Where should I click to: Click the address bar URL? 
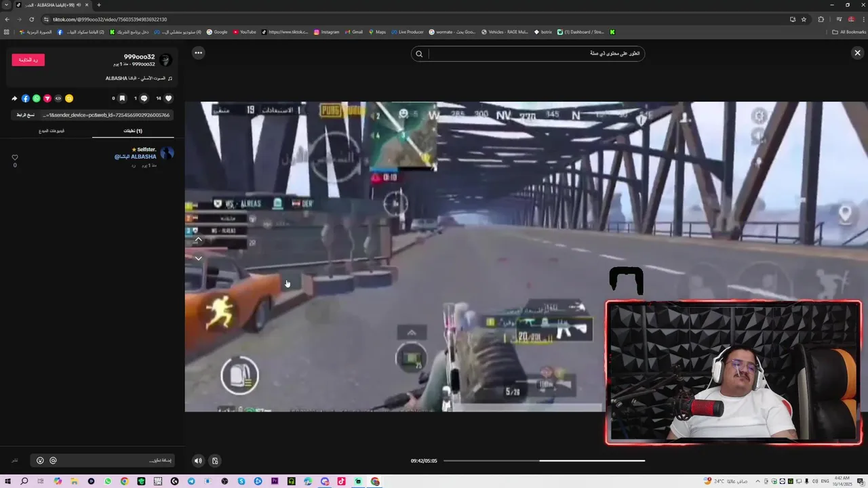pos(110,20)
